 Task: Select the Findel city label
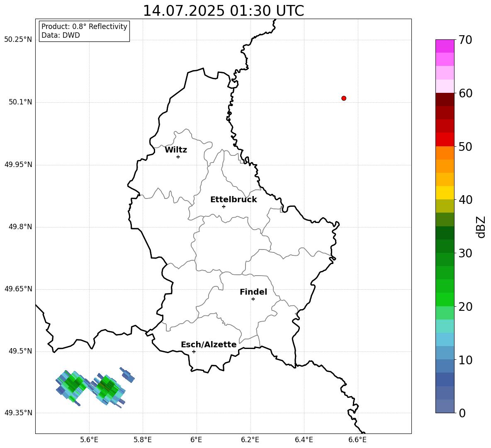pos(253,292)
